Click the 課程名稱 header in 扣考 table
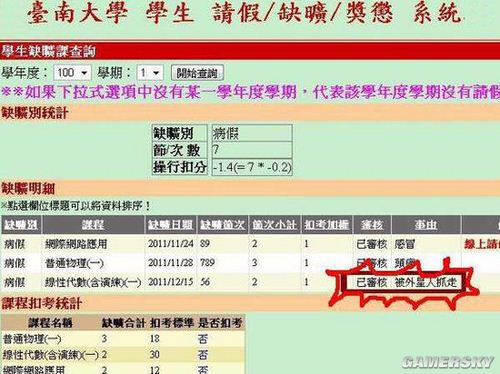Screen dimensions: 500x374 [50, 323]
